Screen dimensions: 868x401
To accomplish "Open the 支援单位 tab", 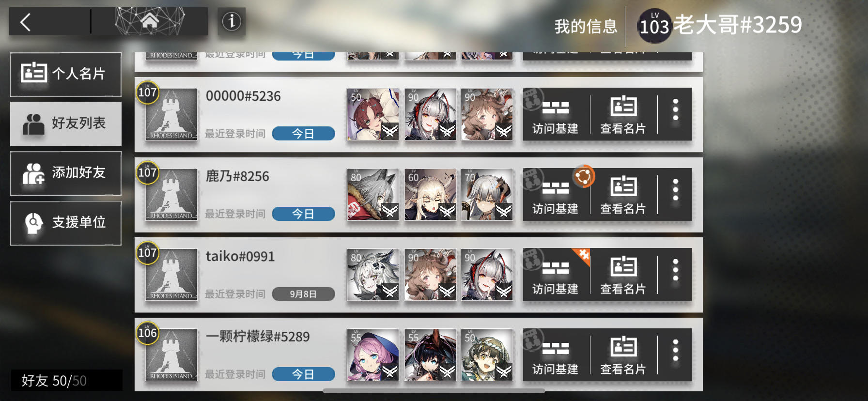I will point(66,223).
